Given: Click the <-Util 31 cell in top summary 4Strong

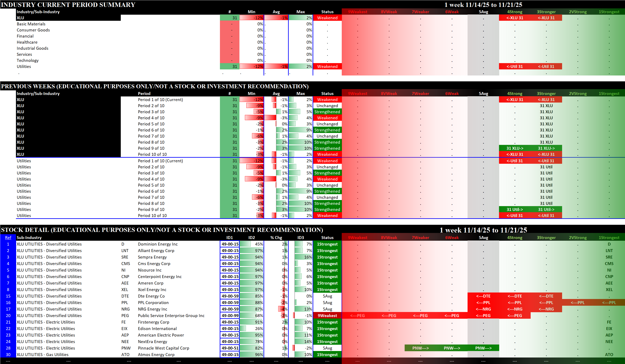Looking at the screenshot, I should pyautogui.click(x=515, y=66).
